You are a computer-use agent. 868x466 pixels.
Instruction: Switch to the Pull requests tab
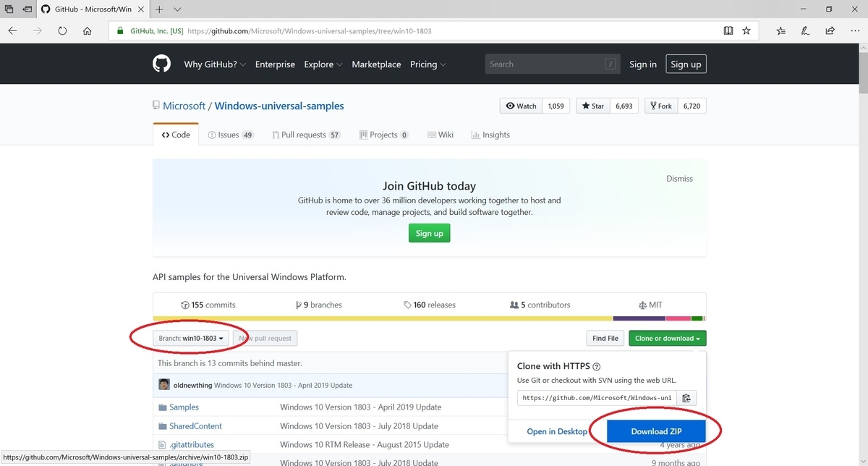pos(306,135)
